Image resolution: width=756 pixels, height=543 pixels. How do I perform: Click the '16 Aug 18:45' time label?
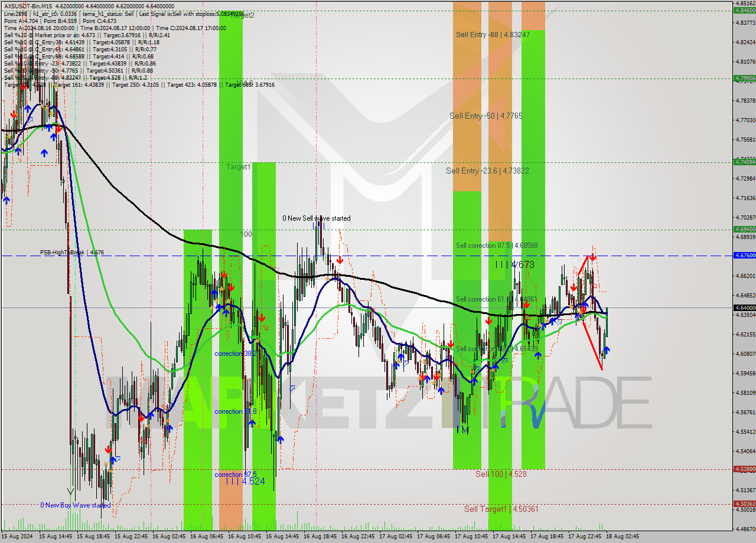320,537
